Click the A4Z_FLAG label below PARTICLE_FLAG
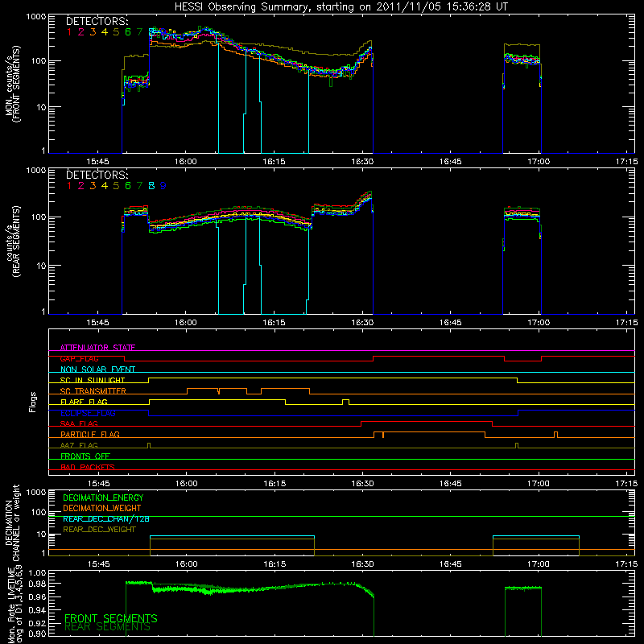This screenshot has width=644, height=644. (x=79, y=445)
